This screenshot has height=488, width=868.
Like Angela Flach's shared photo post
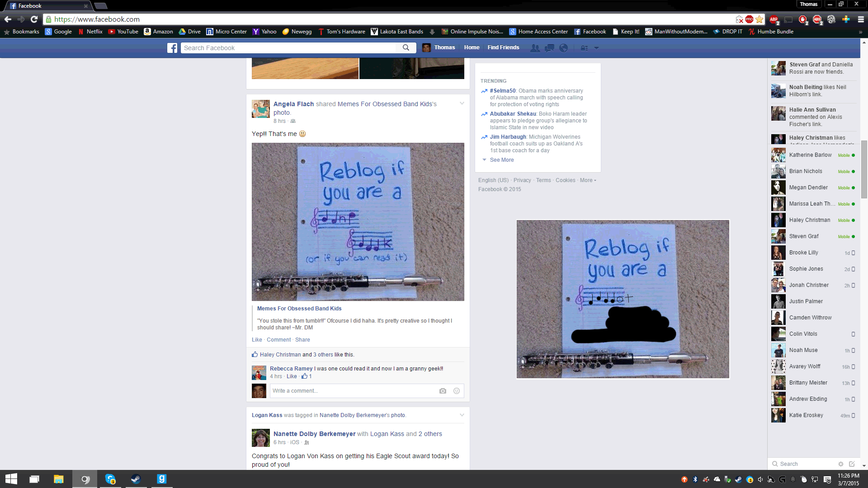[x=257, y=340]
